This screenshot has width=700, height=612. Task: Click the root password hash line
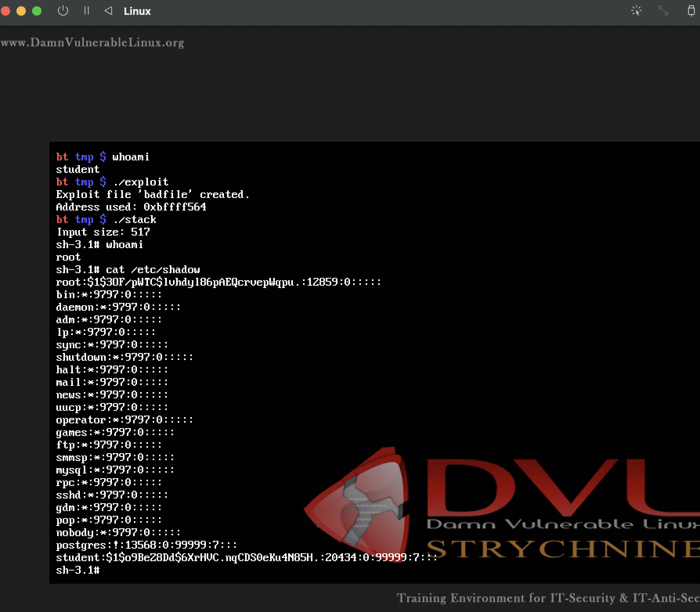(218, 282)
